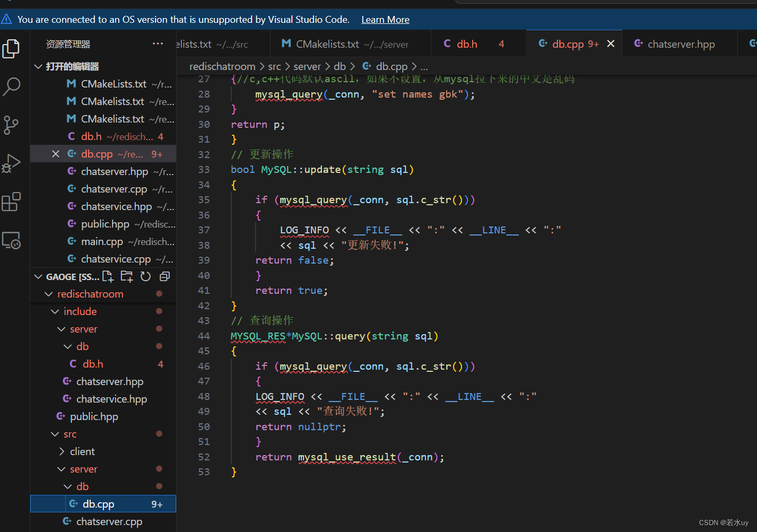Open public.hpp in the file tree
The image size is (757, 532).
103,416
